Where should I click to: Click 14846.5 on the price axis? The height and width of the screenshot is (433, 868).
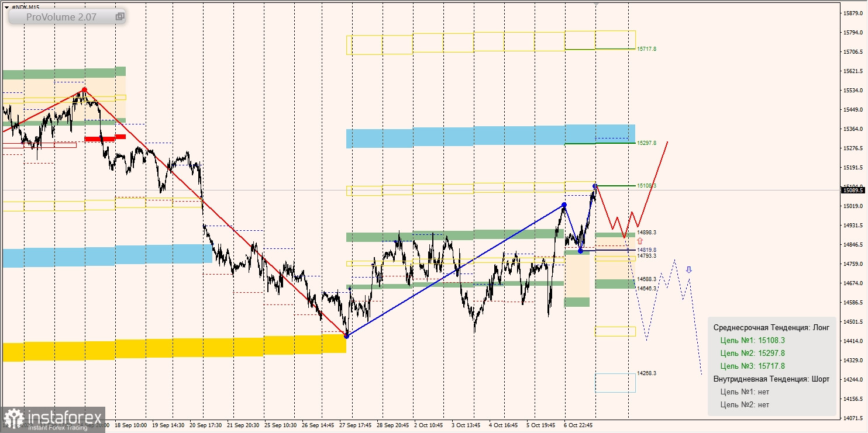point(853,244)
